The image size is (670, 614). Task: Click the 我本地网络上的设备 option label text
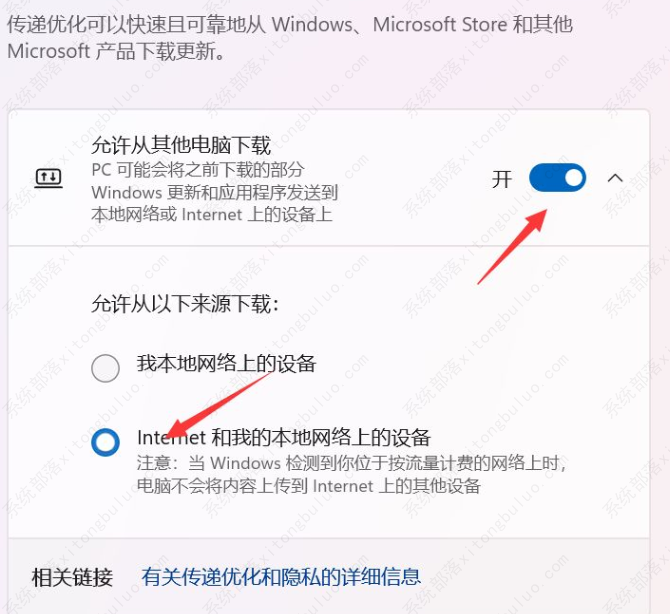pyautogui.click(x=226, y=364)
